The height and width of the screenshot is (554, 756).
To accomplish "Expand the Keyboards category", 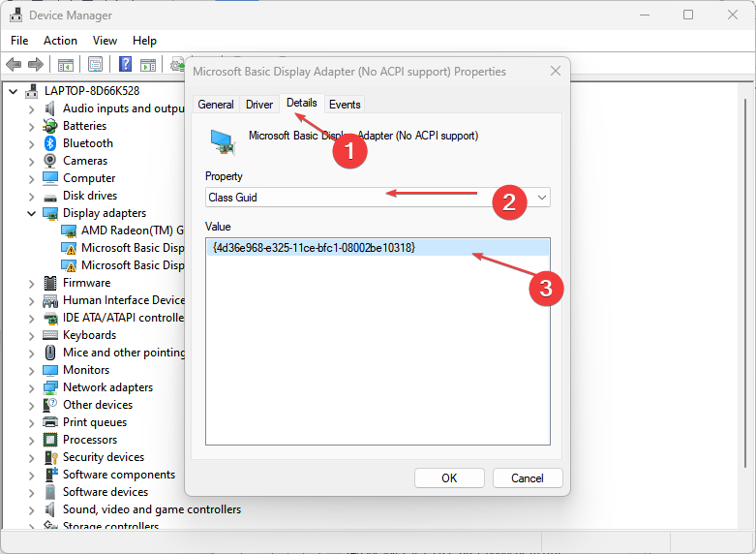I will pos(31,336).
